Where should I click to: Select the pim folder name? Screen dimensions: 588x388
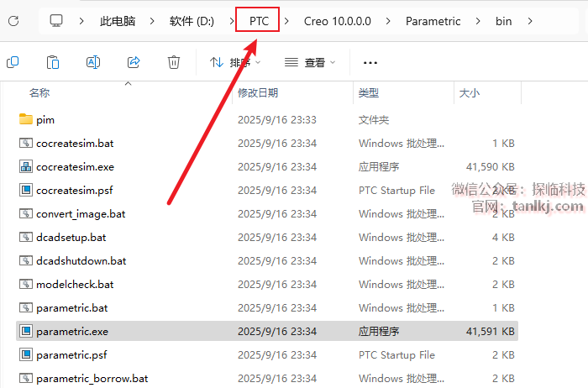point(45,120)
